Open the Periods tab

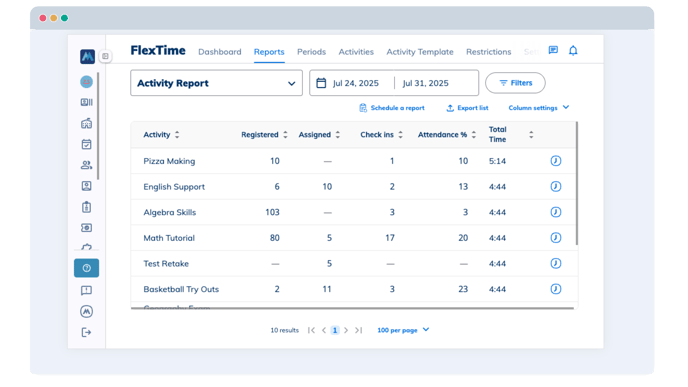point(312,52)
